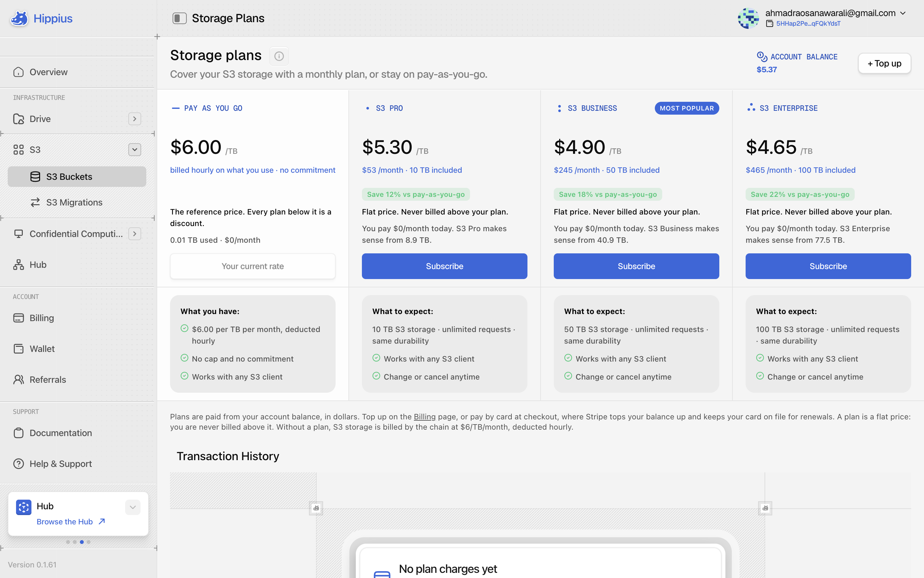The width and height of the screenshot is (924, 578).
Task: Click the Transaction History heading
Action: click(228, 456)
